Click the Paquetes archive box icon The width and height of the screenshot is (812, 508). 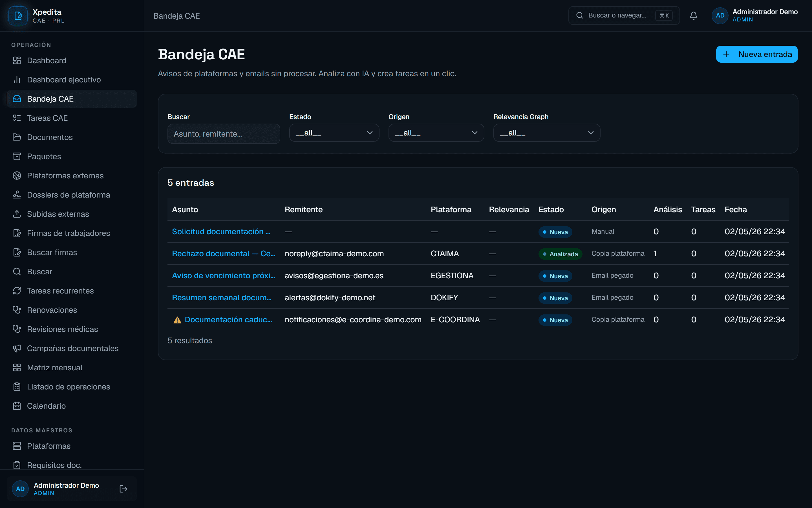[17, 156]
